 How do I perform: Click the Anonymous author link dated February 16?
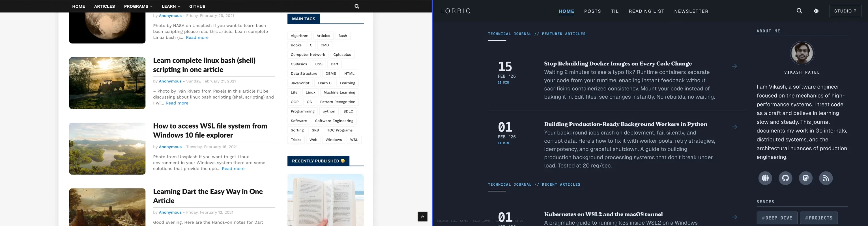click(x=170, y=147)
